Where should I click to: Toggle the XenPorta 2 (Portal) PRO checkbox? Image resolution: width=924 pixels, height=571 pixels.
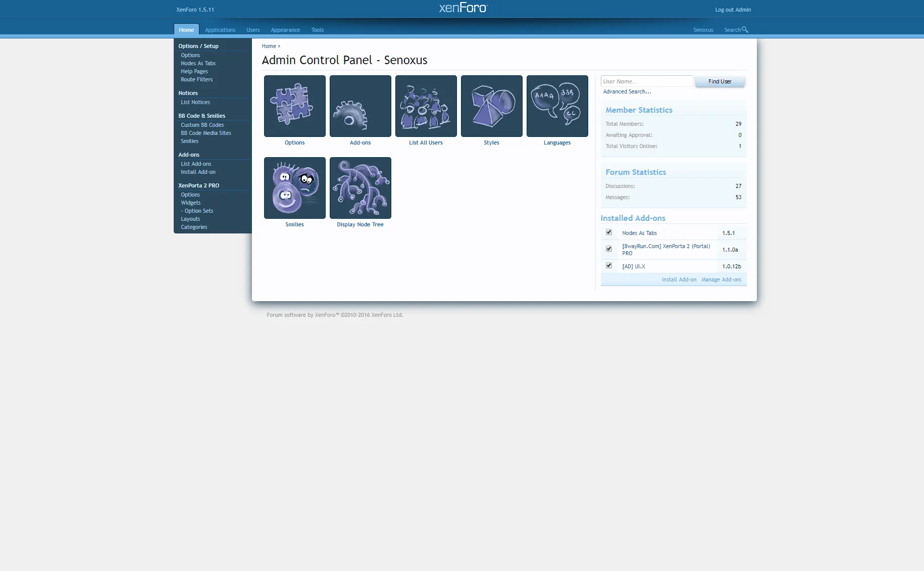pyautogui.click(x=609, y=249)
